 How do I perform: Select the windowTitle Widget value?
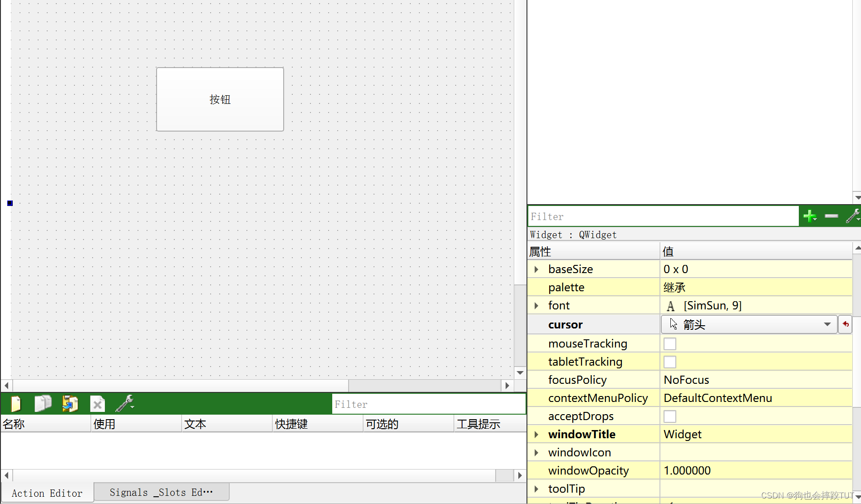(756, 434)
